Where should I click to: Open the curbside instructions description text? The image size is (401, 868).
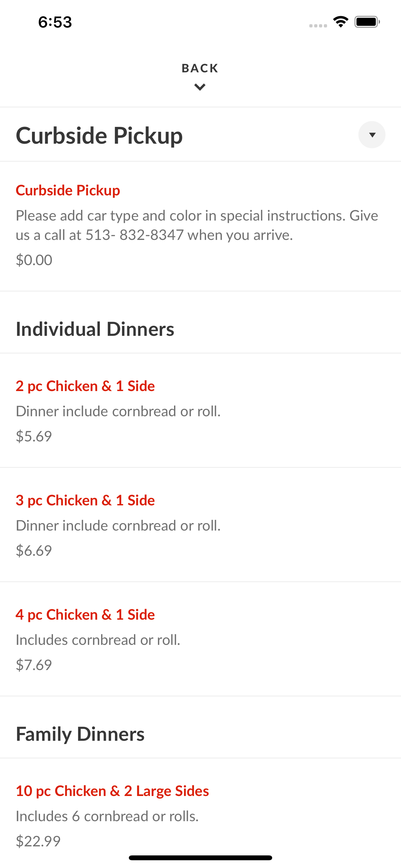click(x=197, y=225)
